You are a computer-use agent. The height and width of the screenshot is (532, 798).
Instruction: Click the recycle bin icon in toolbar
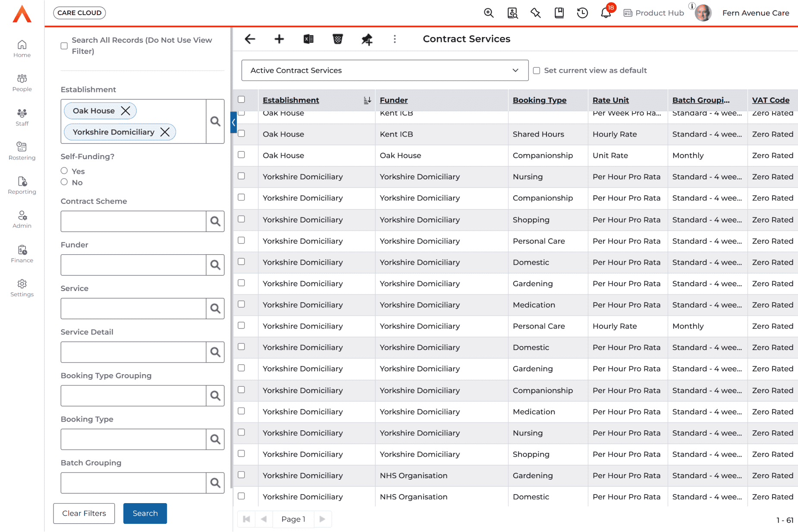point(338,39)
